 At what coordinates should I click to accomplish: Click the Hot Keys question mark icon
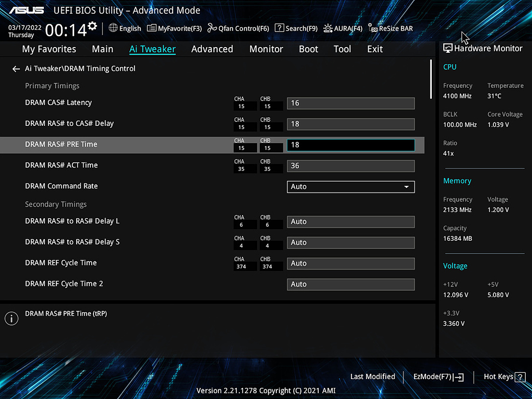pos(520,377)
